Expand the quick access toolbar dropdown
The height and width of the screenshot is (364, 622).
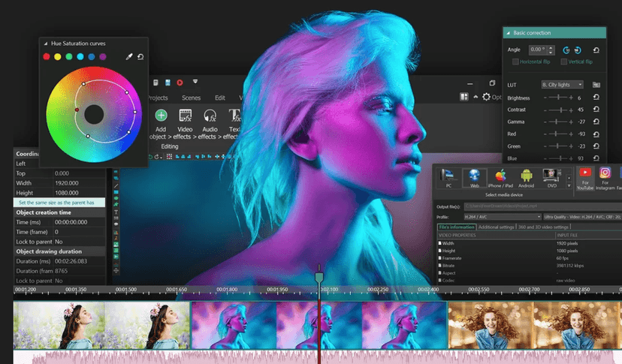click(195, 82)
